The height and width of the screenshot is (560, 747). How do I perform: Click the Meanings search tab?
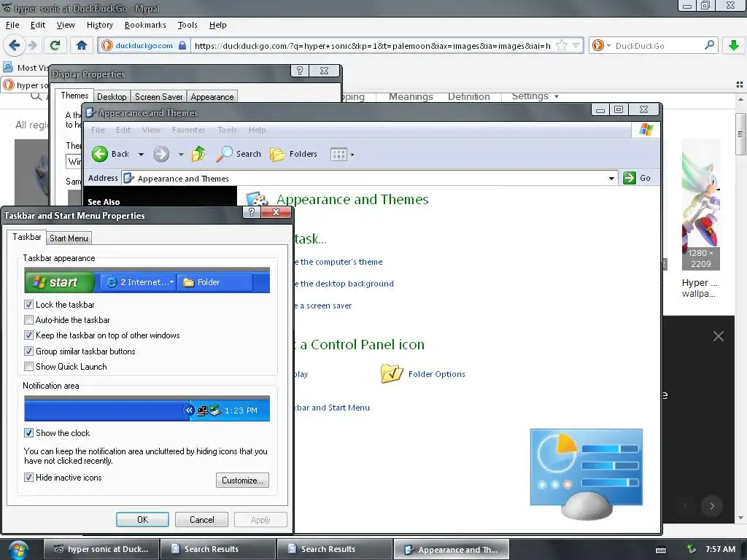coord(411,97)
